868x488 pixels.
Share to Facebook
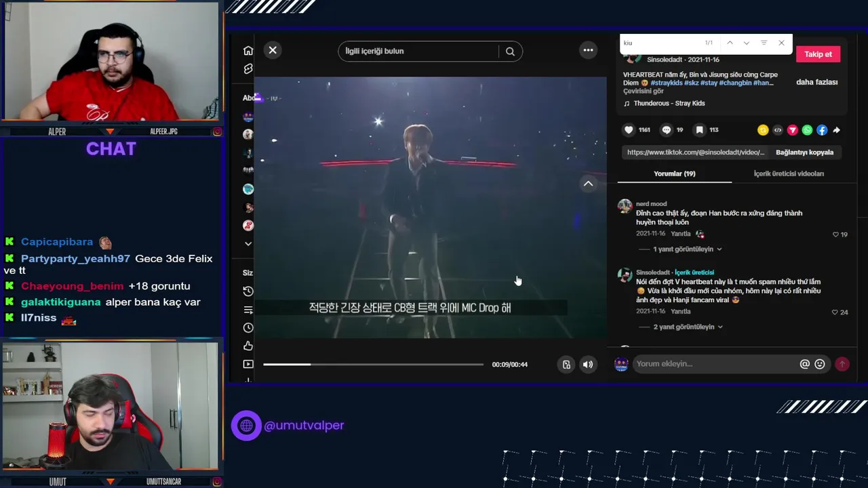822,130
